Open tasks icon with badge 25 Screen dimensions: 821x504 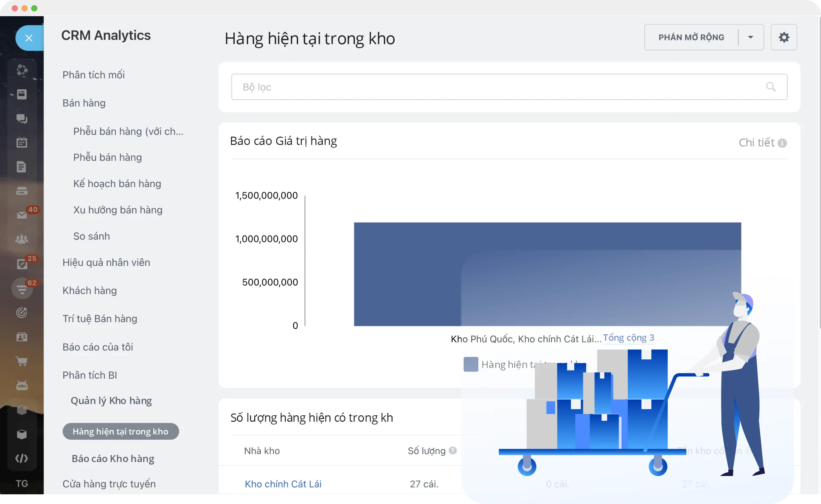pyautogui.click(x=22, y=265)
